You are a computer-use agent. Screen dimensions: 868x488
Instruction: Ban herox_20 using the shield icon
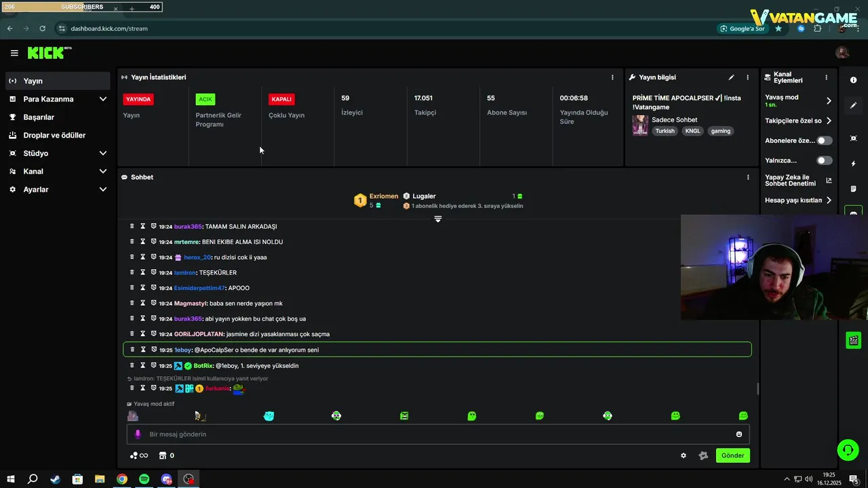(x=153, y=257)
